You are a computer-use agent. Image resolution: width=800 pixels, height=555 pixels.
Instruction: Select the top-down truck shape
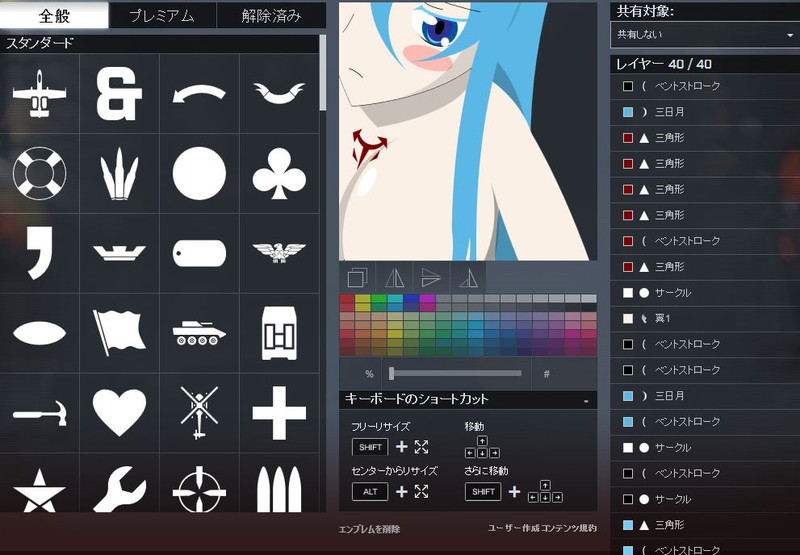[x=279, y=333]
